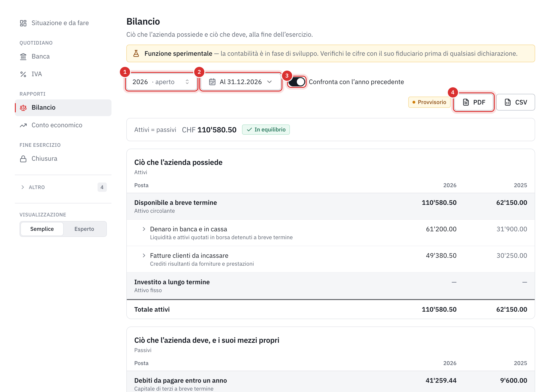Image resolution: width=550 pixels, height=392 pixels.
Task: Click the document icon on PDF button
Action: [x=466, y=102]
